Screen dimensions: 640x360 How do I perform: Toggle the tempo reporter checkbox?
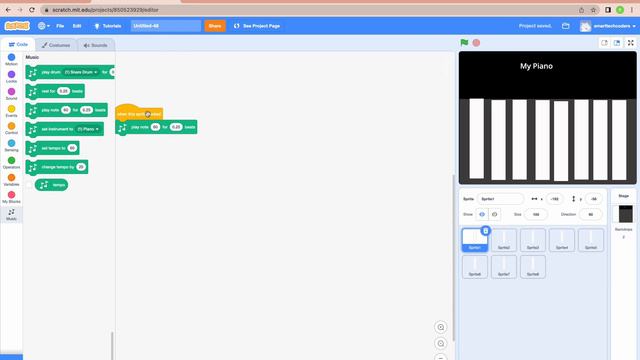29,185
